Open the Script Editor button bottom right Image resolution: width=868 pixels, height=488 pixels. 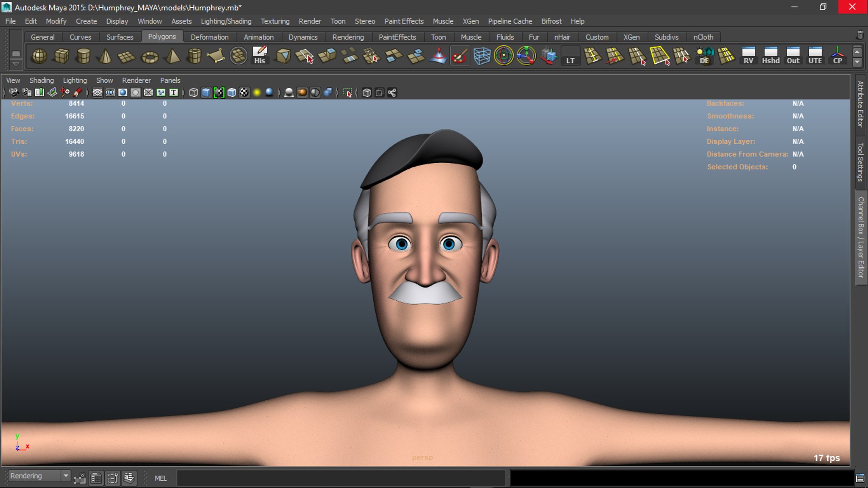point(860,478)
